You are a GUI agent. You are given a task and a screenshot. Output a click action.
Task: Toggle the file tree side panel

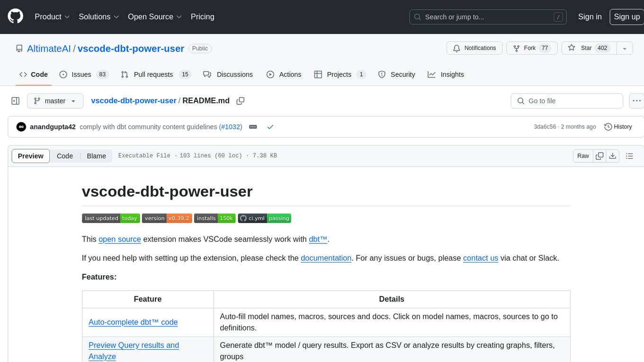click(16, 101)
